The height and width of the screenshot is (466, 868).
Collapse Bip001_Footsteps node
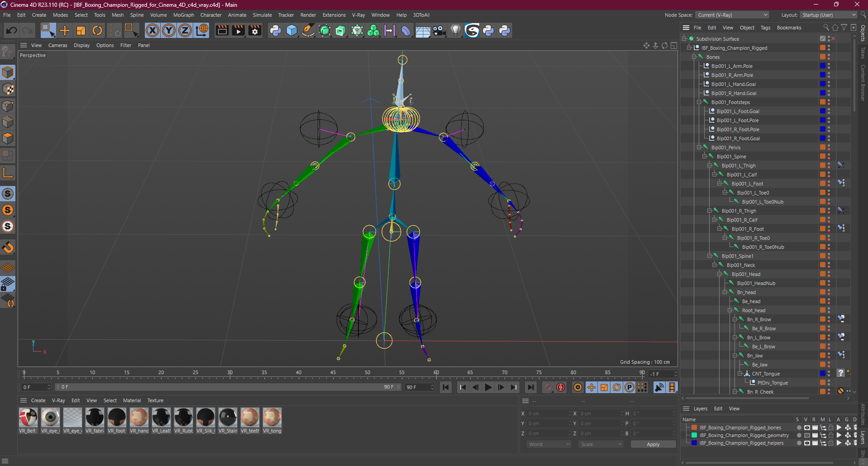699,102
